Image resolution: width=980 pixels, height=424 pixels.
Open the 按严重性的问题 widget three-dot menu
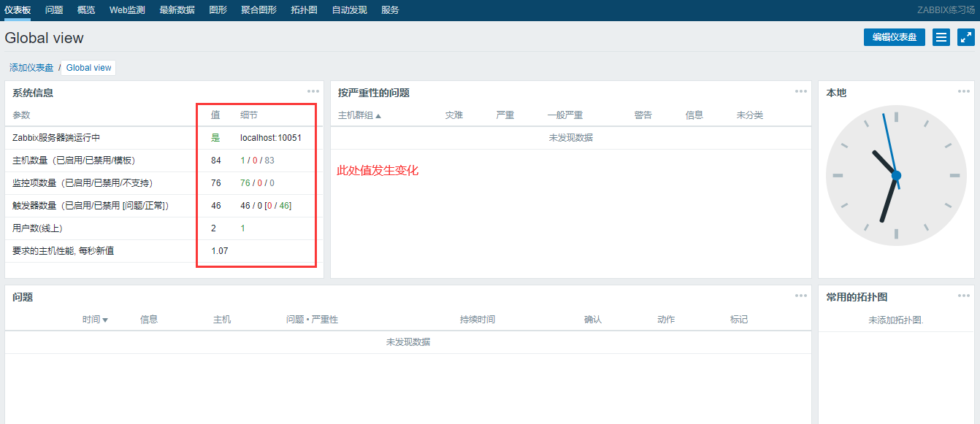801,91
